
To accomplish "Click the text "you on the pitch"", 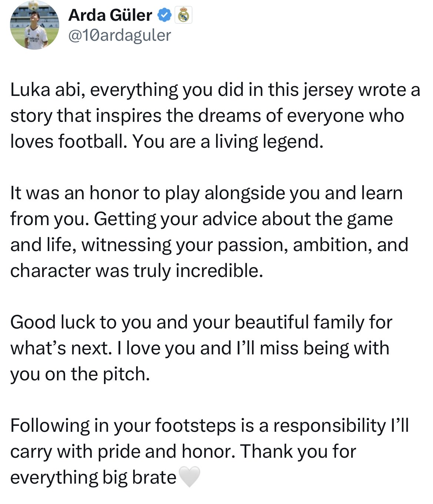I will tap(80, 374).
